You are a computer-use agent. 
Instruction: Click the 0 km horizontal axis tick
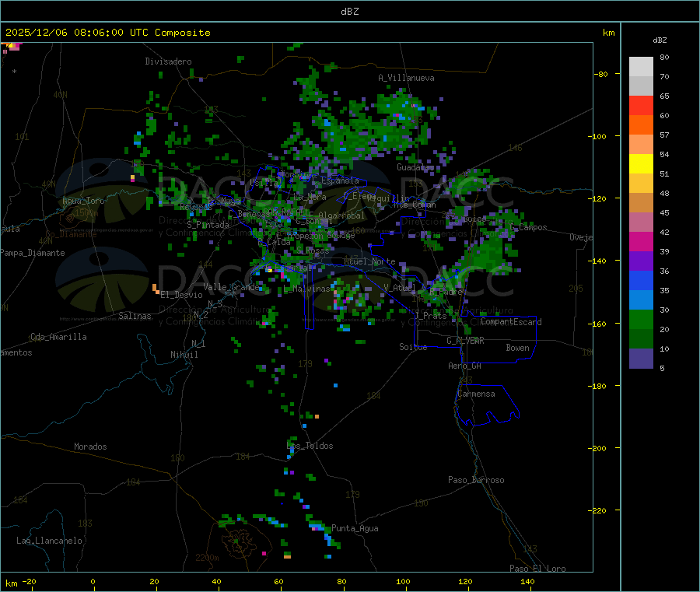[93, 581]
